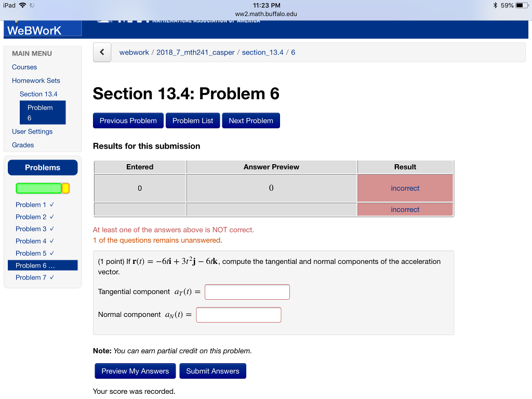Click the partial credit Note text
The image size is (532, 399).
click(172, 351)
